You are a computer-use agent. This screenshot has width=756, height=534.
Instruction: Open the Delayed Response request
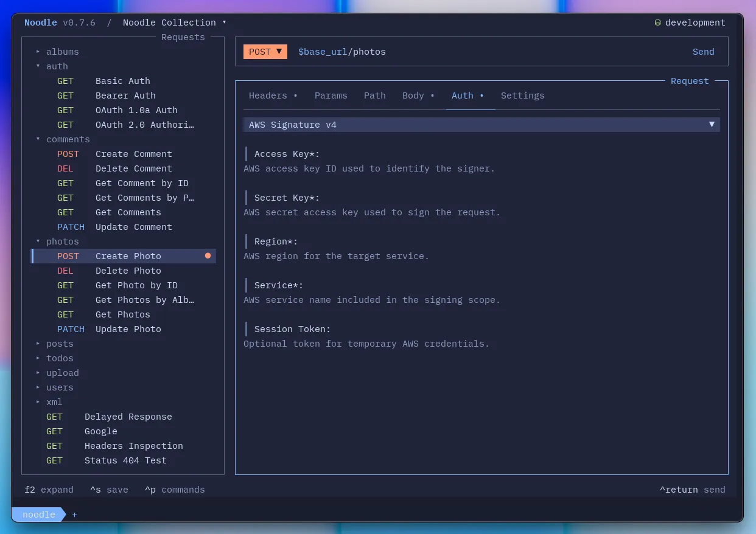pyautogui.click(x=123, y=417)
